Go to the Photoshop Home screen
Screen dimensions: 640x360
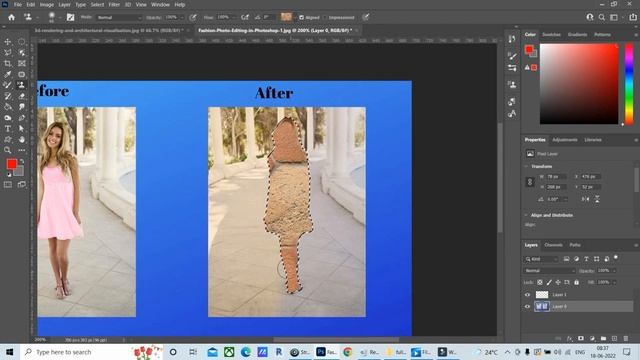pyautogui.click(x=11, y=17)
